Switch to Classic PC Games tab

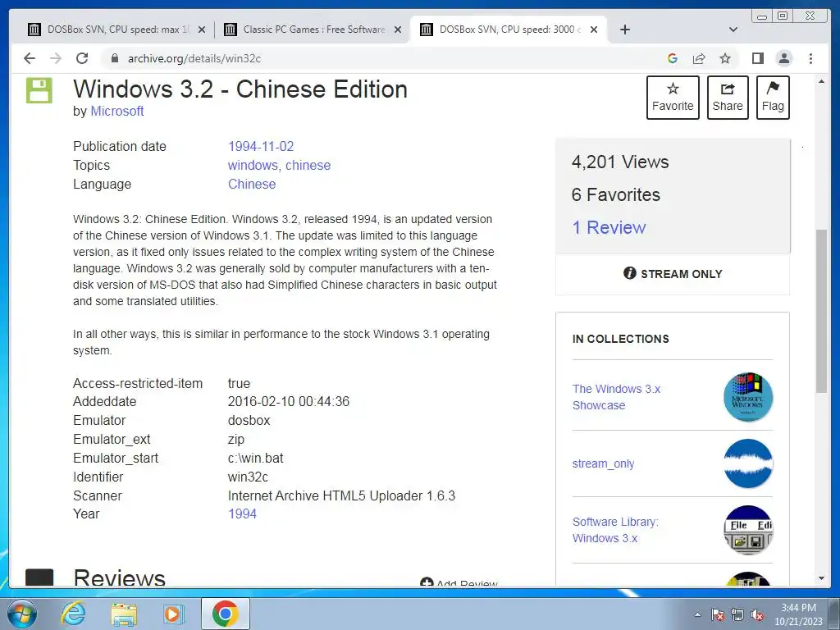(x=313, y=30)
